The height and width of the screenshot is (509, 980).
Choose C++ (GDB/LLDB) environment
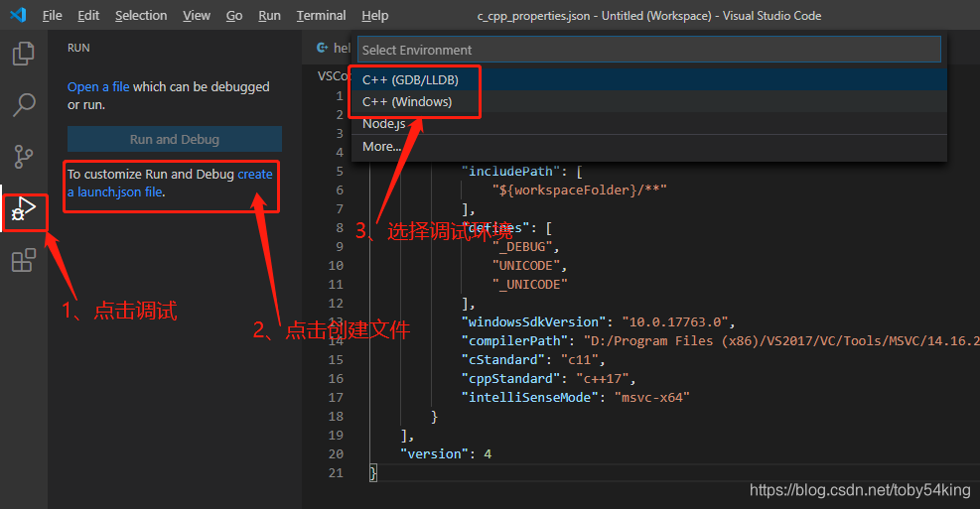[648, 79]
